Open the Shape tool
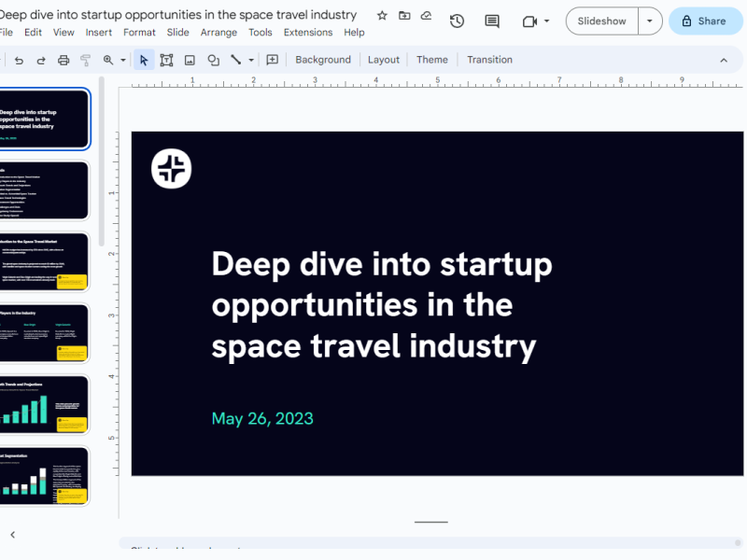Viewport: 747px width, 560px height. pyautogui.click(x=214, y=60)
